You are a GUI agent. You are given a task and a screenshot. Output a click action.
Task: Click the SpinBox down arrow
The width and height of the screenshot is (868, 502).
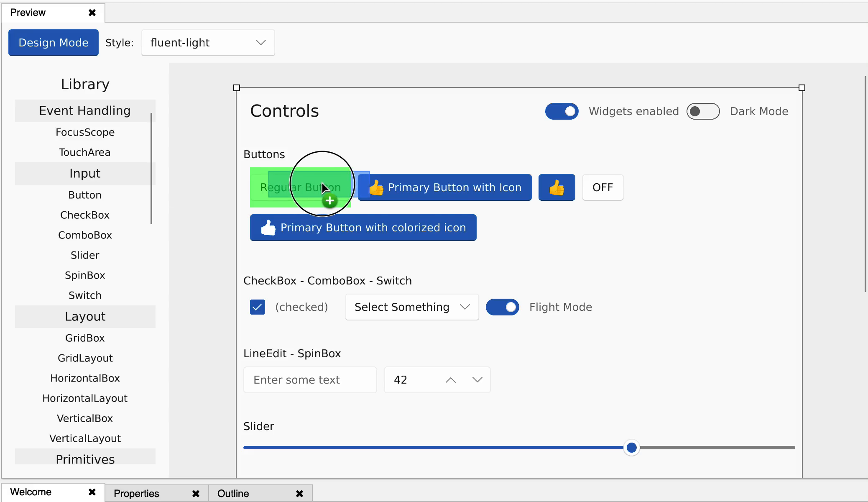(477, 380)
